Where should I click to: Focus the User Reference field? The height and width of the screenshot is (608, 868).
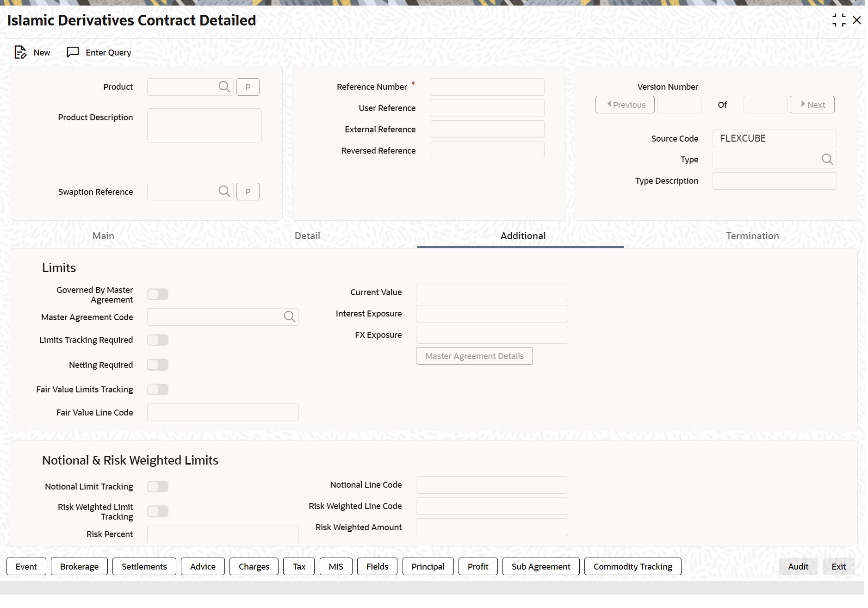point(487,108)
